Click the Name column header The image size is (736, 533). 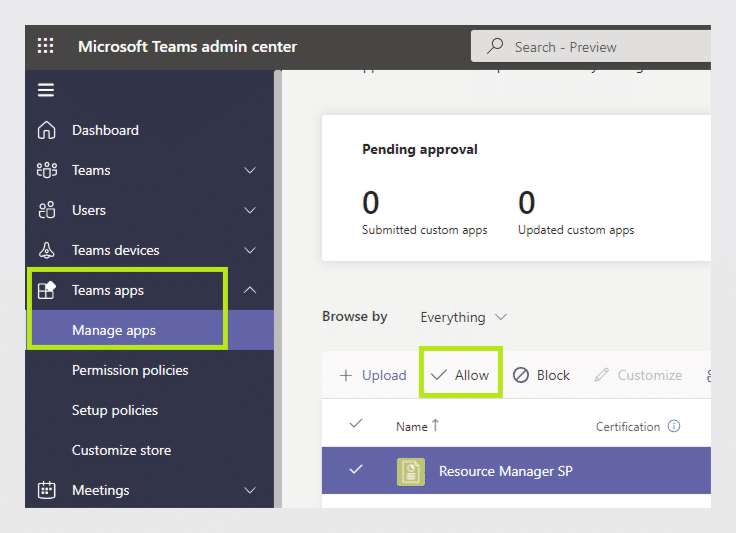(x=412, y=426)
